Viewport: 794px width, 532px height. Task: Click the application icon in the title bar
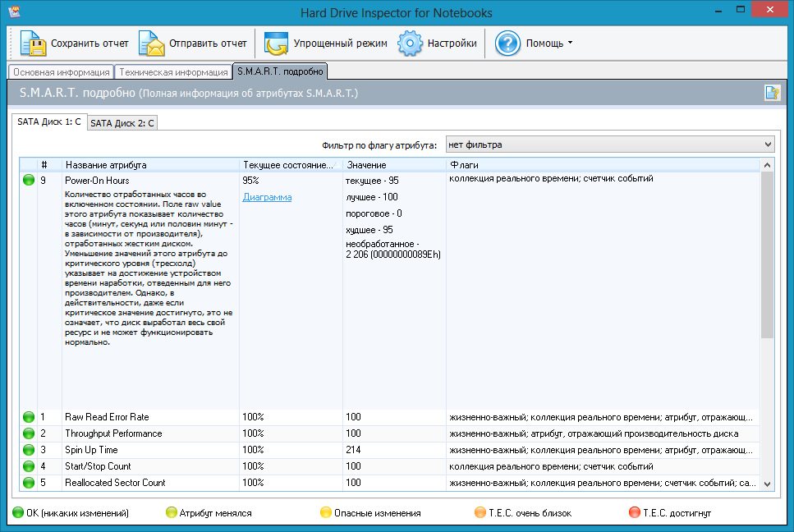tap(13, 12)
